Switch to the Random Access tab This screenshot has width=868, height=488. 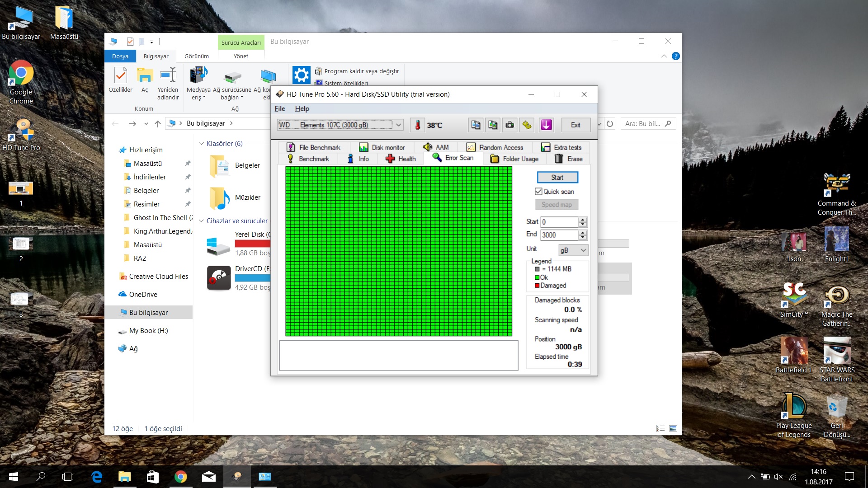pyautogui.click(x=495, y=147)
